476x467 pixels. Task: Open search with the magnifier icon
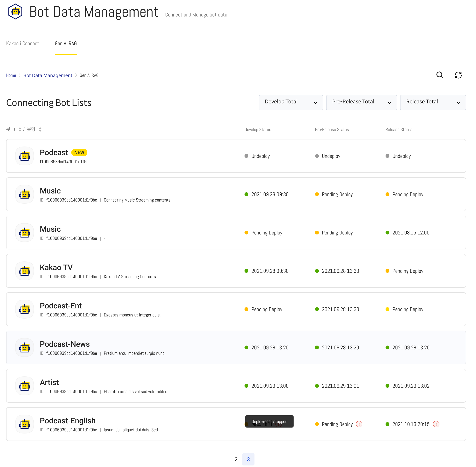click(440, 75)
